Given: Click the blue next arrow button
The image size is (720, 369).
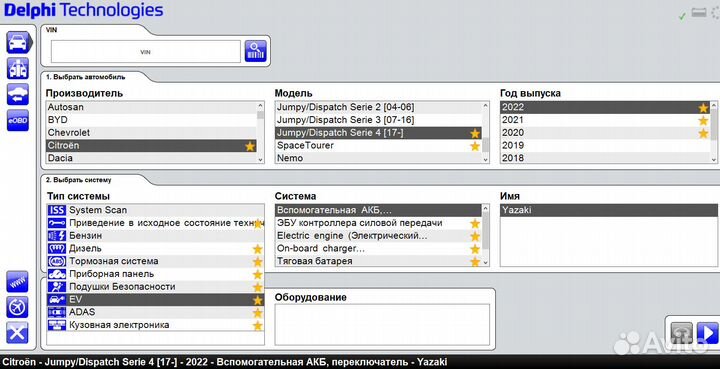Looking at the screenshot, I should tap(707, 333).
